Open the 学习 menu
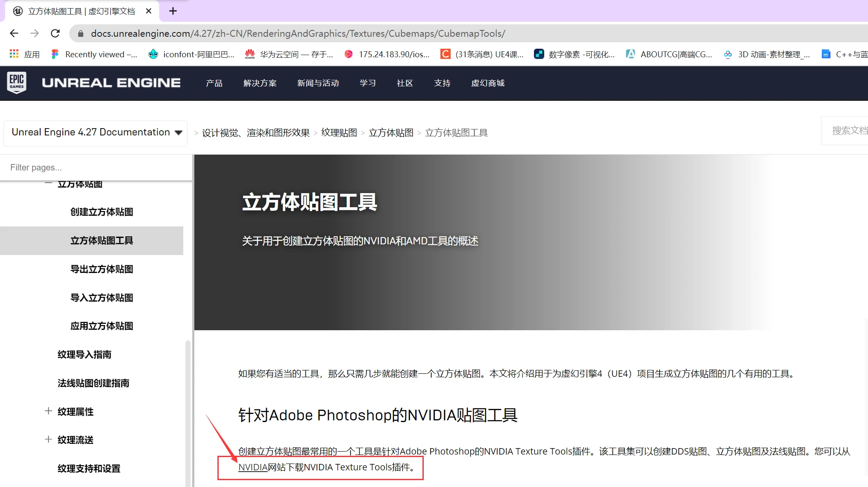 367,83
